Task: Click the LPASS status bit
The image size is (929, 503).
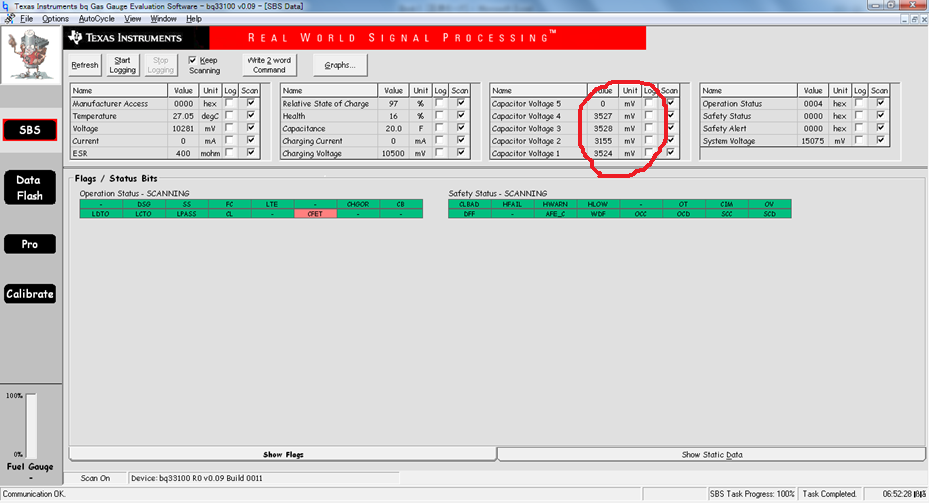Action: (187, 214)
